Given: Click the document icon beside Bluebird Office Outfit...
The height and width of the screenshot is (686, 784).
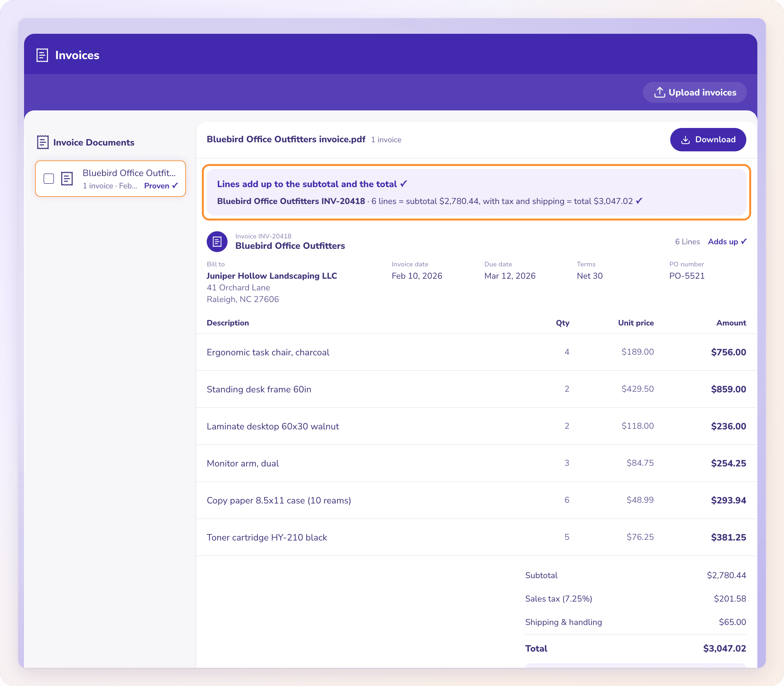Looking at the screenshot, I should pyautogui.click(x=67, y=179).
